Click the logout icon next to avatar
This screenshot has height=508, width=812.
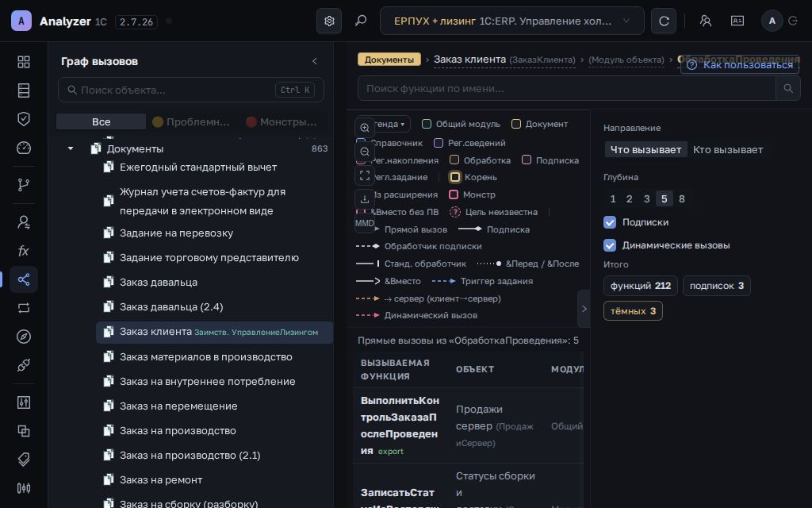[x=793, y=21]
